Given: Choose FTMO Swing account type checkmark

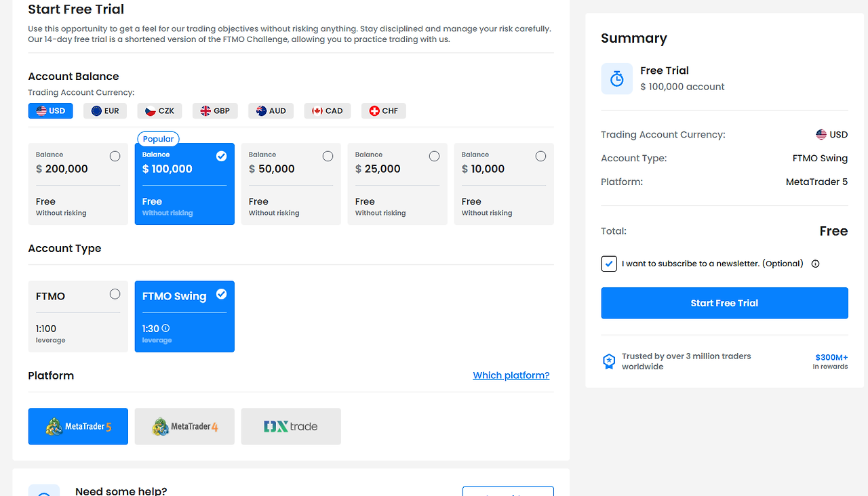Looking at the screenshot, I should (221, 294).
